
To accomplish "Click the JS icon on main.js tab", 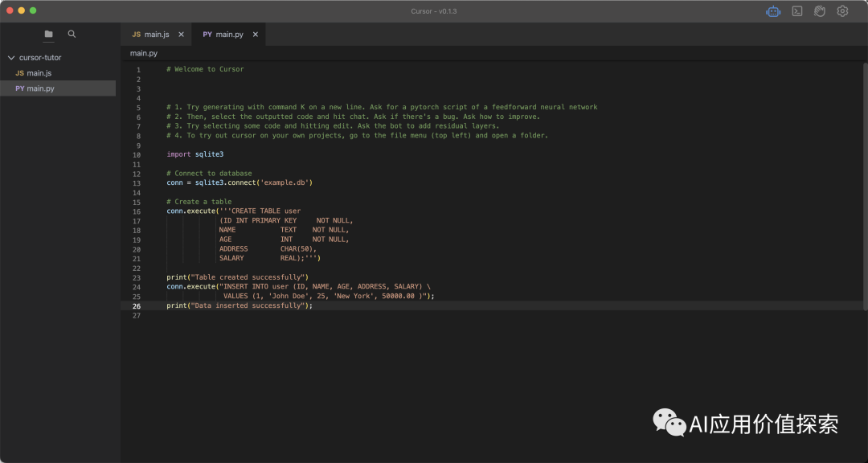I will (x=136, y=35).
